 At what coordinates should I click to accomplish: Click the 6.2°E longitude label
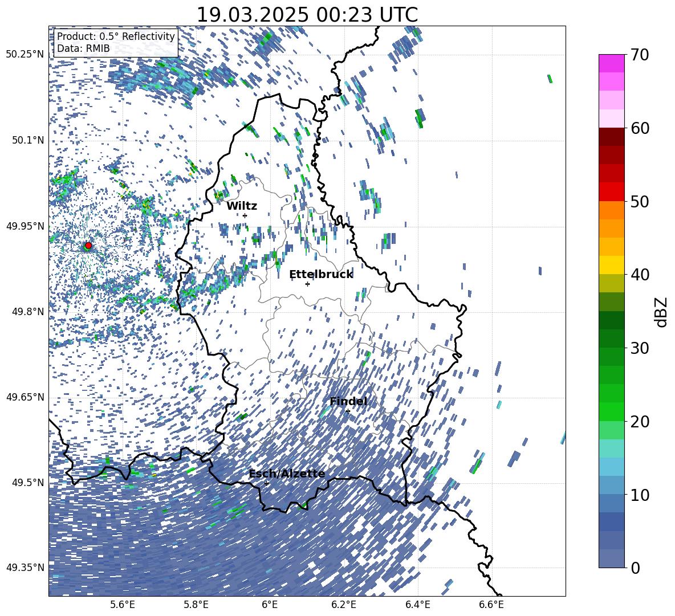(x=344, y=605)
